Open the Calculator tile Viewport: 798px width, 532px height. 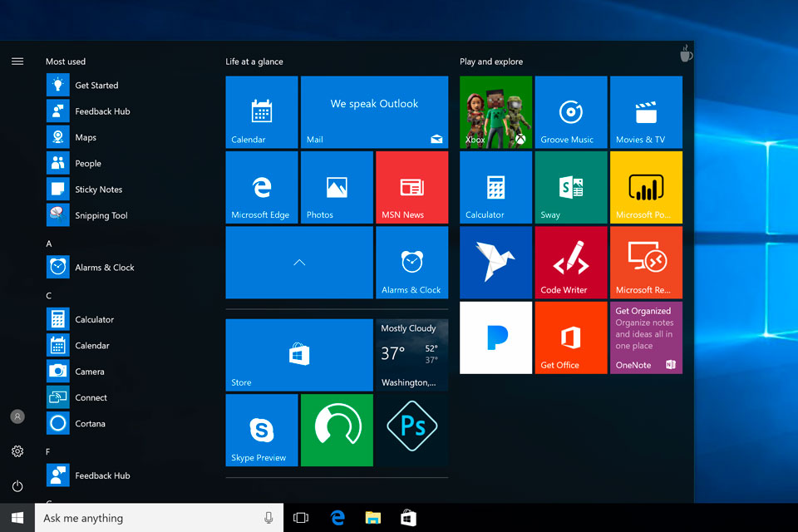coord(495,187)
